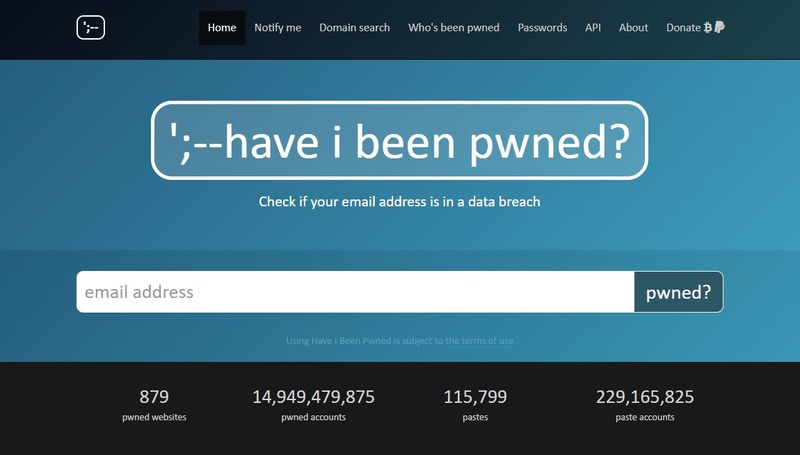Visit the About page
800x455 pixels.
pos(633,28)
